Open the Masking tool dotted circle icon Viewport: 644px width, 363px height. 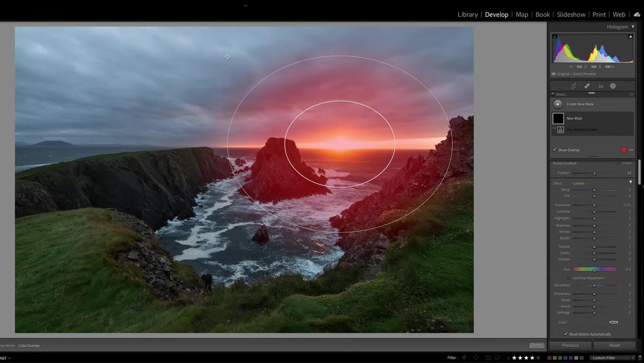tap(613, 86)
